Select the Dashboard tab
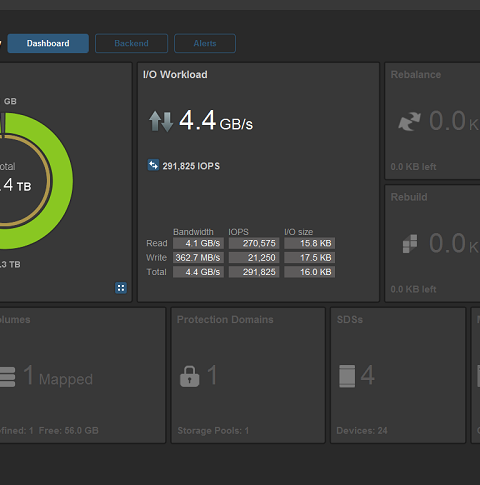Image resolution: width=480 pixels, height=485 pixels. click(48, 43)
